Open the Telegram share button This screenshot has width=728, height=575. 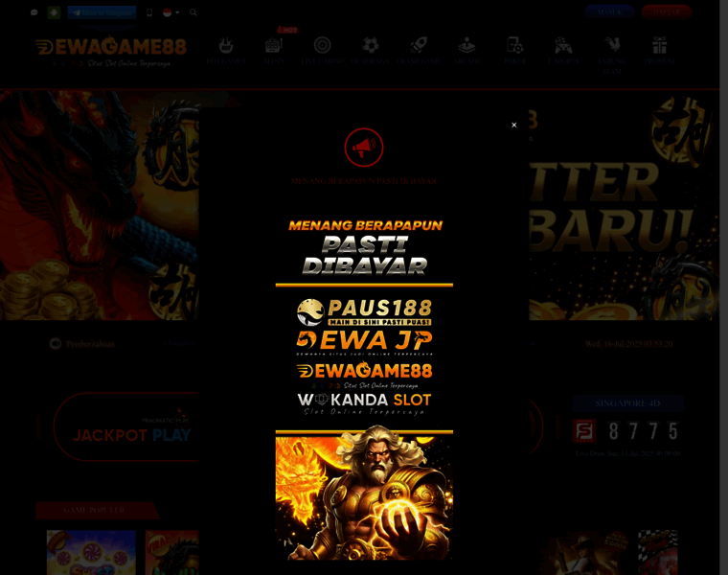(x=102, y=12)
